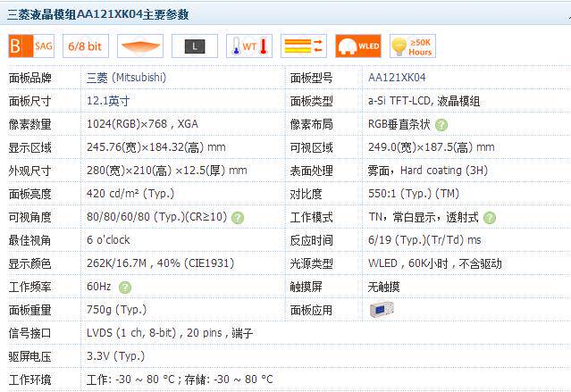Click the RGB垂直条状 pixel layout text
Image resolution: width=571 pixels, height=392 pixels.
(399, 124)
